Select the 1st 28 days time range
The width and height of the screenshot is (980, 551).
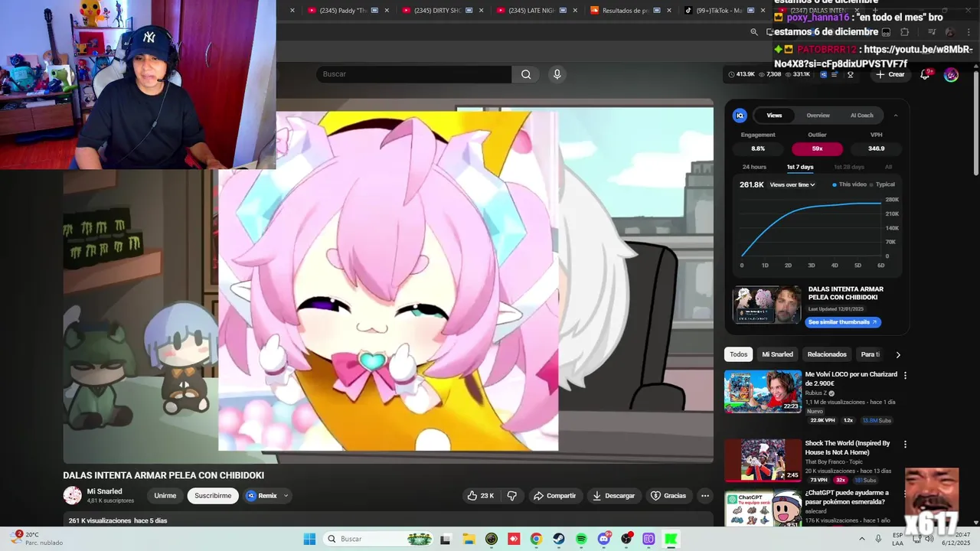tap(849, 167)
